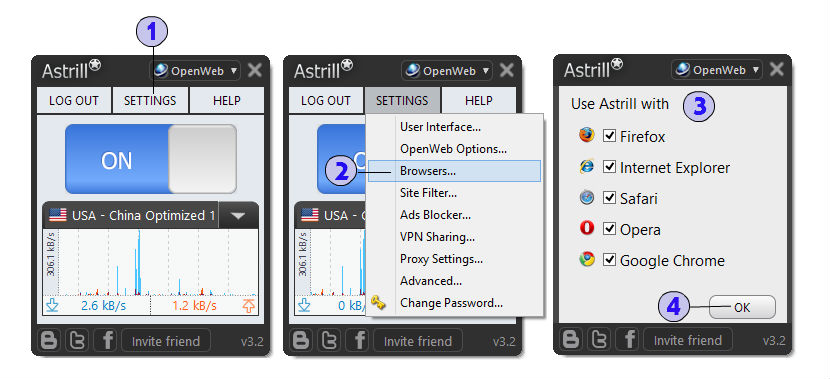The width and height of the screenshot is (830, 379).
Task: Open the OpenWeb mode dropdown in left window
Action: coord(195,70)
